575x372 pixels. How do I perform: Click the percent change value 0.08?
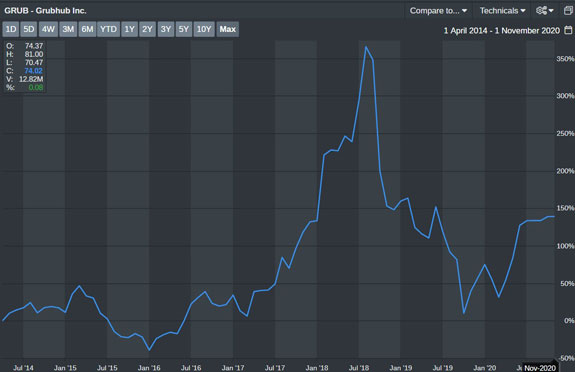(x=36, y=87)
